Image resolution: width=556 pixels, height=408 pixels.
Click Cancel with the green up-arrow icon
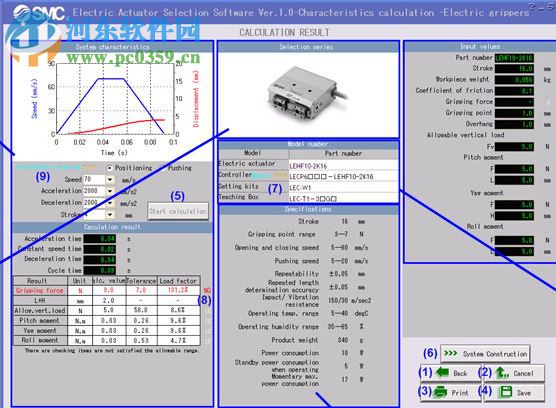coord(513,373)
